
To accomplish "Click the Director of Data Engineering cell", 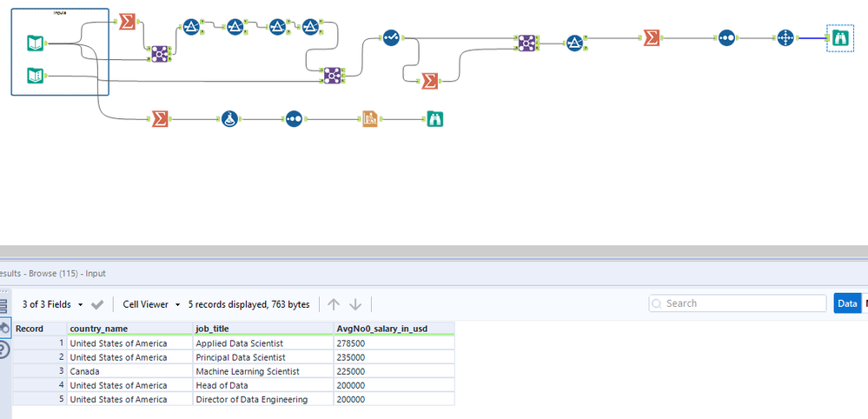I will 263,399.
